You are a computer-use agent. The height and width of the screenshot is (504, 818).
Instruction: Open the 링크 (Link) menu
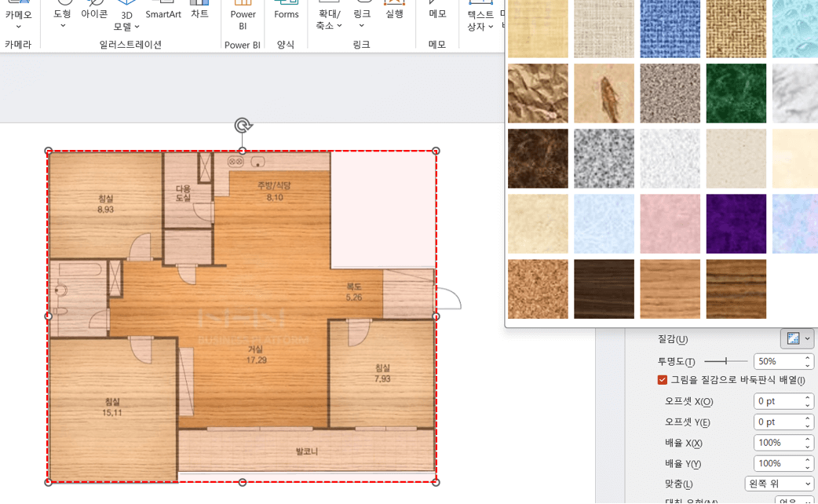click(x=362, y=20)
